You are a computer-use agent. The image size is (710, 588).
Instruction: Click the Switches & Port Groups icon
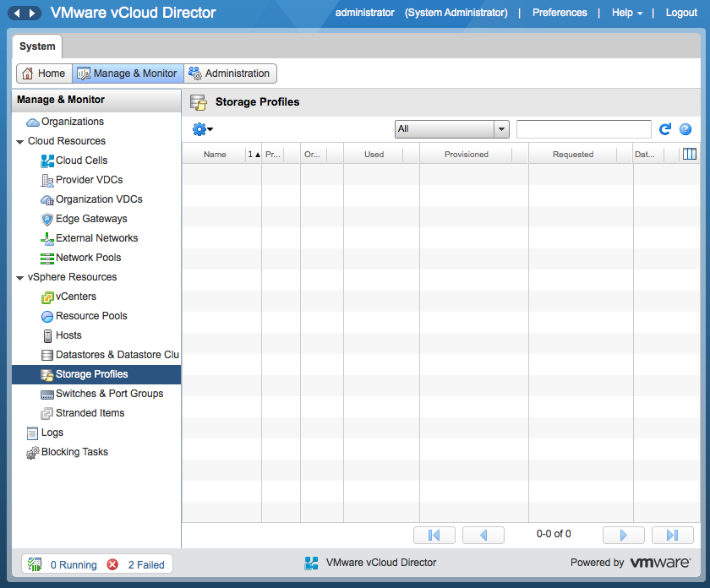click(x=47, y=395)
